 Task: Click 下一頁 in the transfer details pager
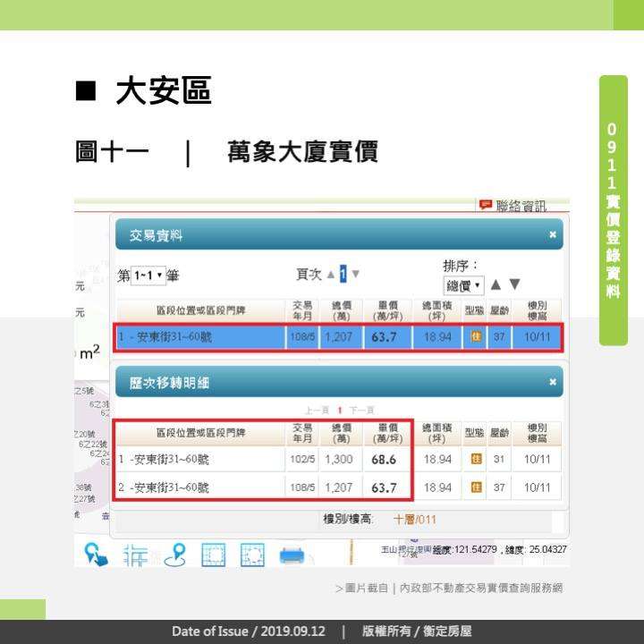coord(361,411)
